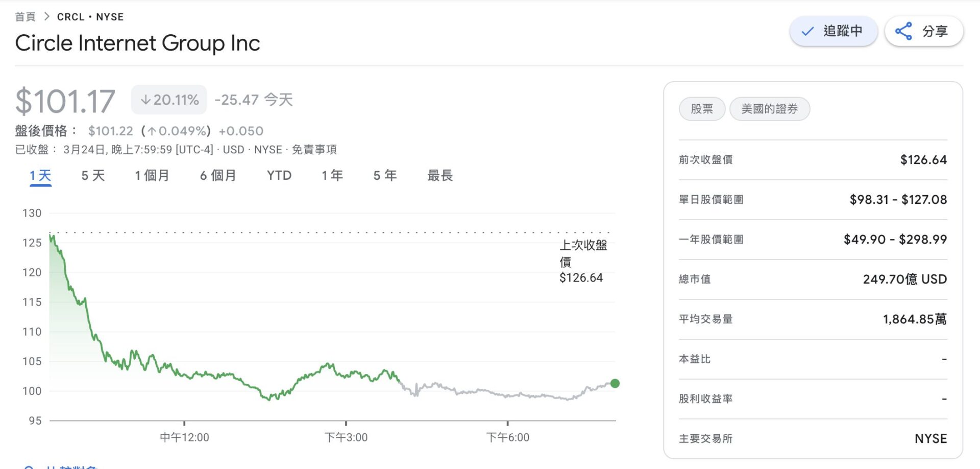Click the 分享 share button
Image resolution: width=980 pixels, height=469 pixels.
pos(924,31)
